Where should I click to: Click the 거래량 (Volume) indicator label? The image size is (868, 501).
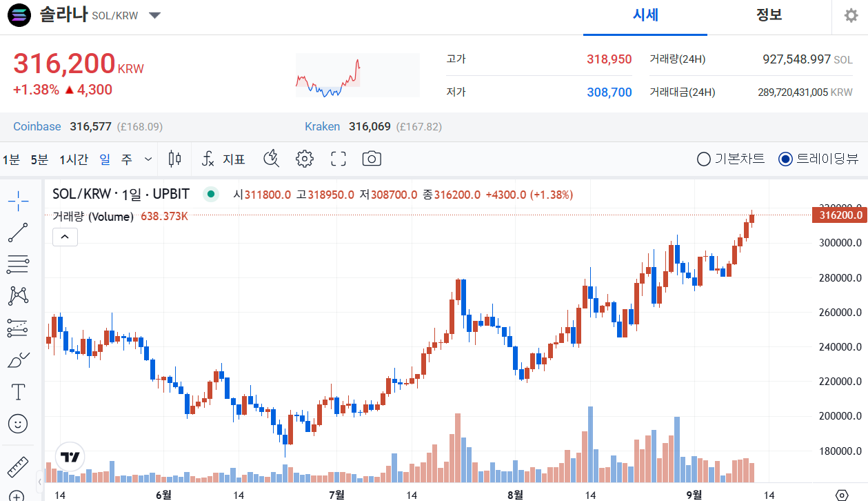pyautogui.click(x=93, y=217)
